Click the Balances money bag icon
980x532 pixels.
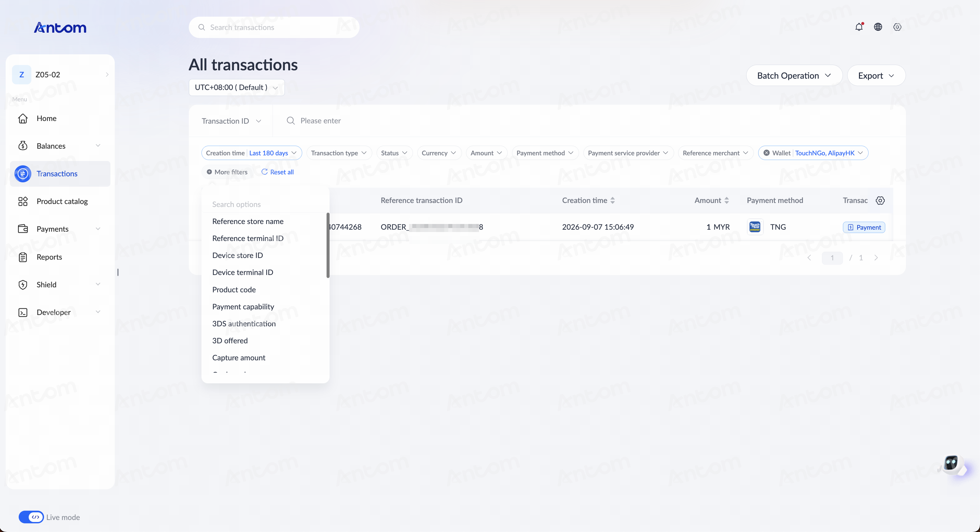[23, 146]
